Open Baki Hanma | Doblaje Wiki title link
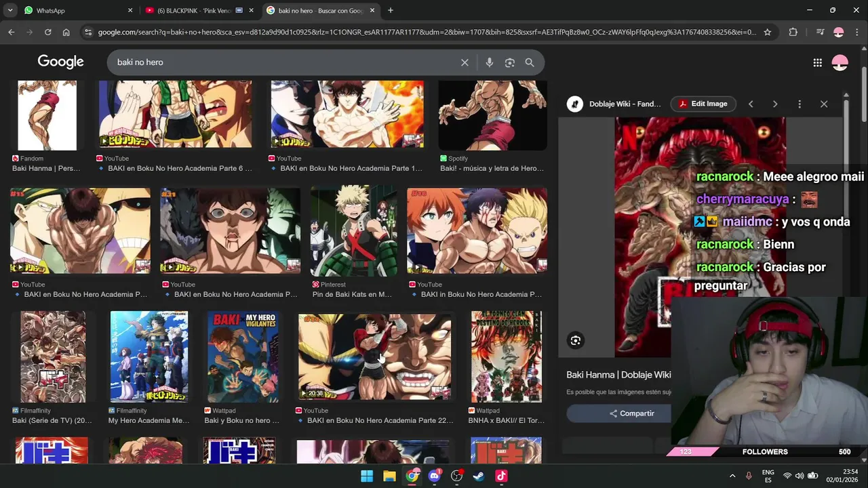 [x=618, y=375]
